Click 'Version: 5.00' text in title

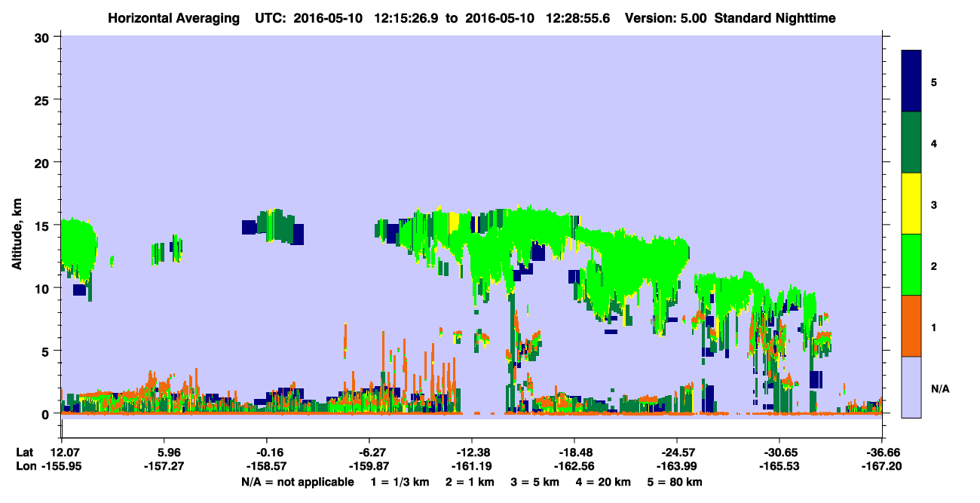[x=665, y=17]
